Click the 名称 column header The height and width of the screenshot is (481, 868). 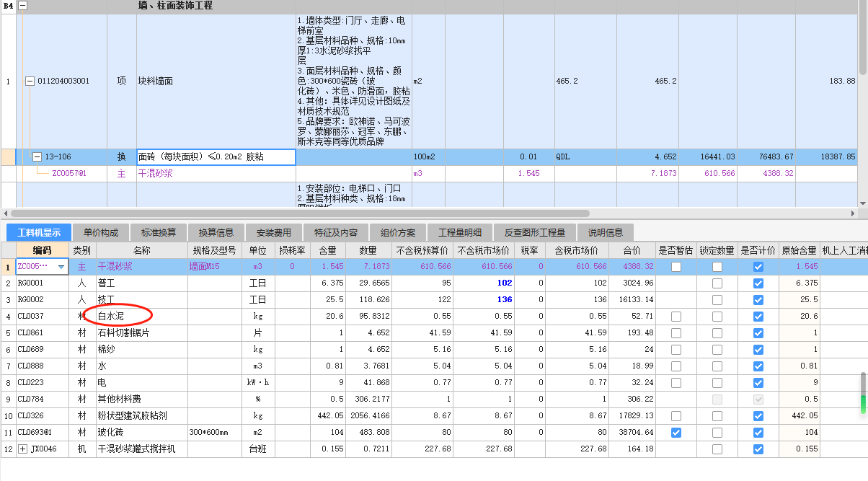pos(141,250)
